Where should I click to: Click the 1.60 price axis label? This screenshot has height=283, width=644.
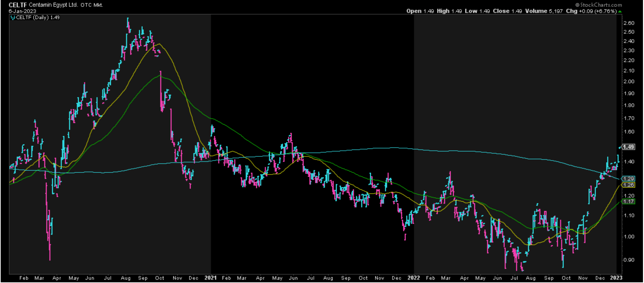[x=629, y=131]
